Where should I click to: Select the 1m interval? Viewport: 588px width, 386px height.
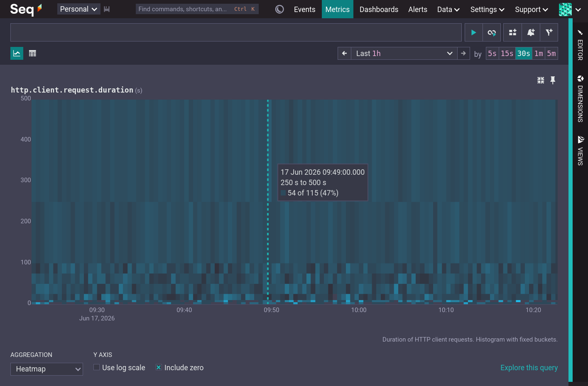[x=539, y=53]
